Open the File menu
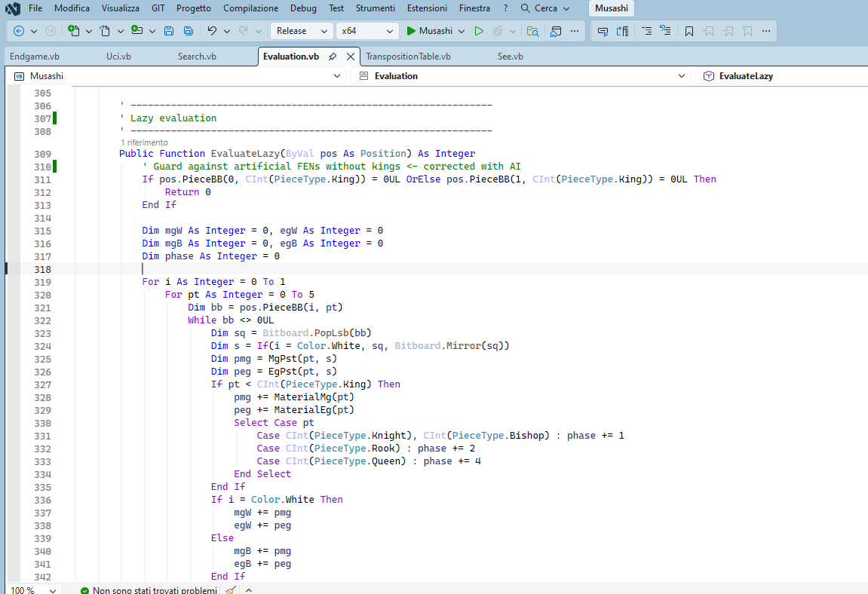 point(35,8)
